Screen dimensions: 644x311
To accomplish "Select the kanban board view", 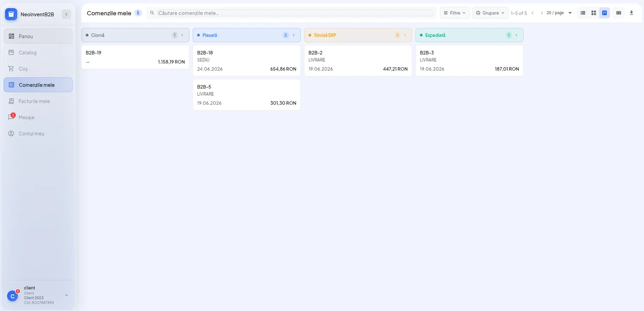I will [605, 13].
